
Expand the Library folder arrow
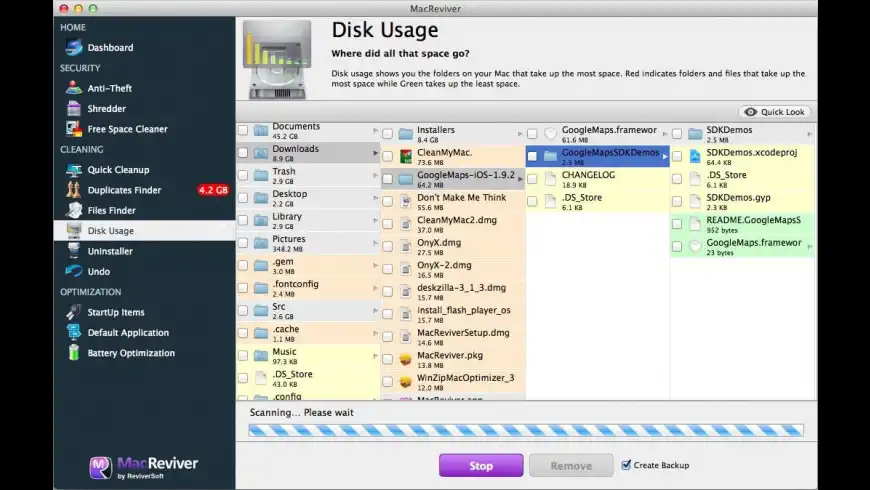[376, 221]
